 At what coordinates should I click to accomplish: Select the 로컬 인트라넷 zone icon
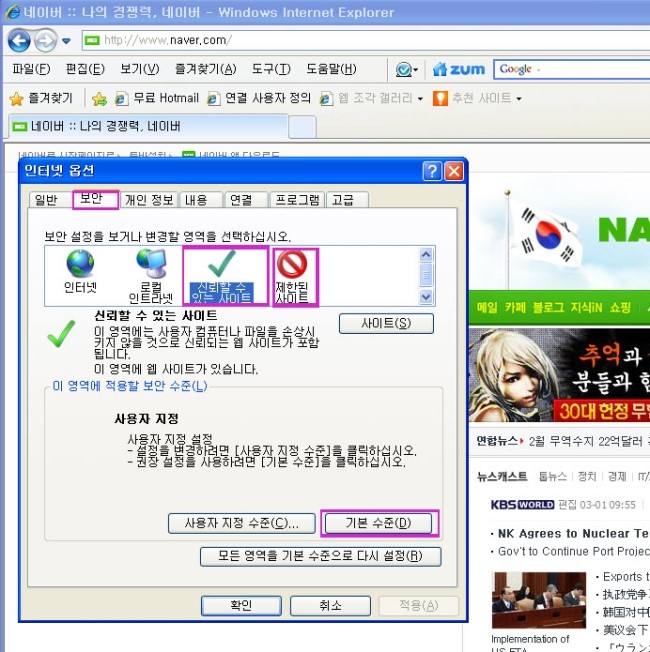pos(151,274)
